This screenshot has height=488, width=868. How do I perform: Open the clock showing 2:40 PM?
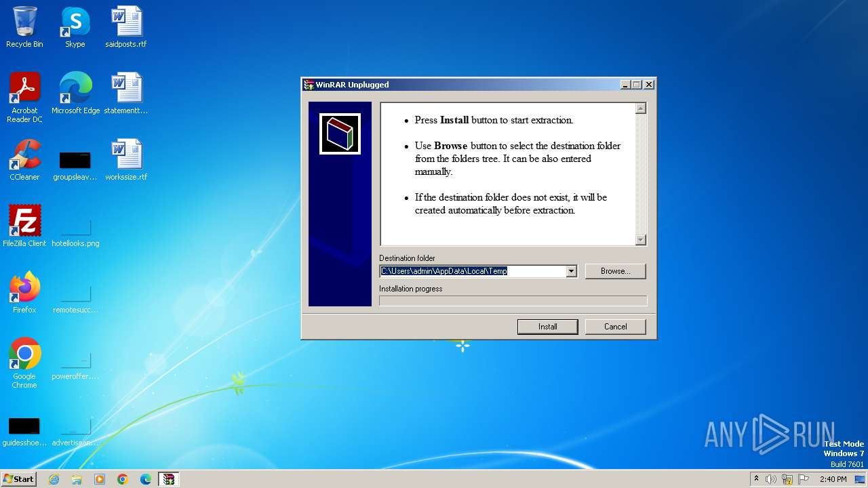[x=833, y=479]
